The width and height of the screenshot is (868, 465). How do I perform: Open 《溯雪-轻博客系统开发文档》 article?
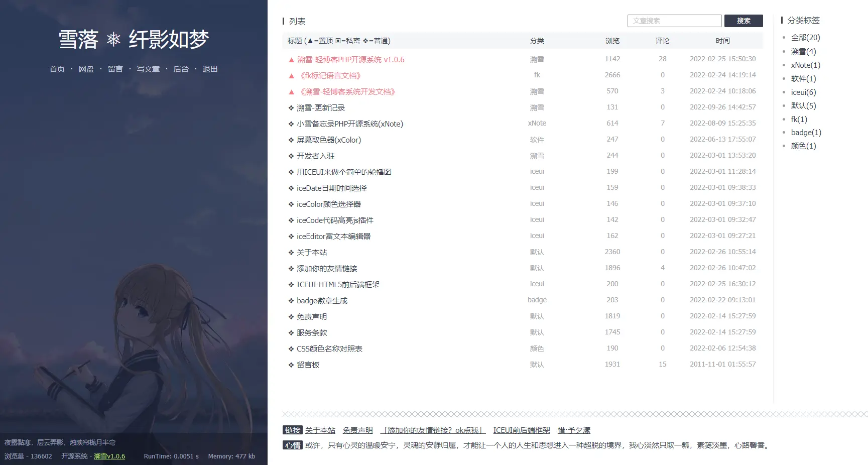[x=347, y=92]
